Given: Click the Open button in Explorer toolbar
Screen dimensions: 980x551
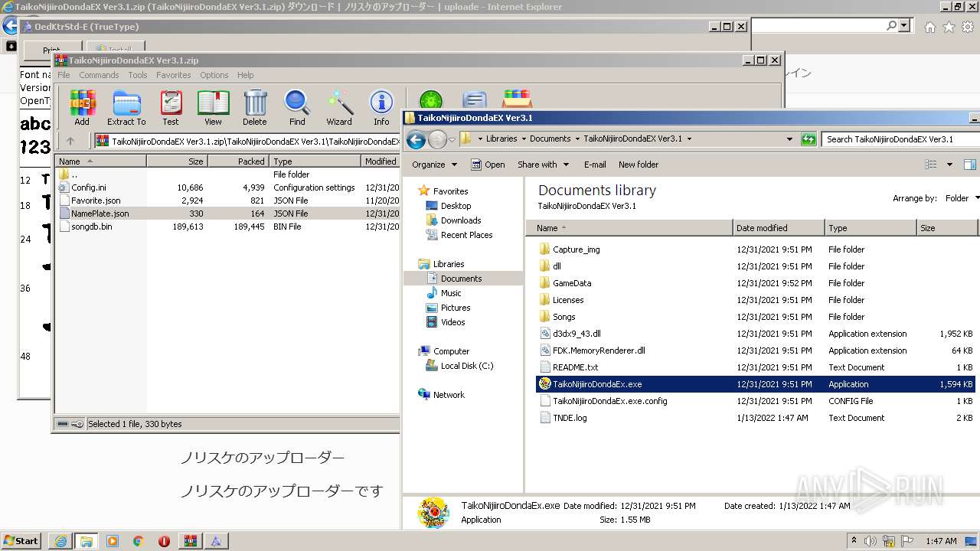Looking at the screenshot, I should click(488, 165).
